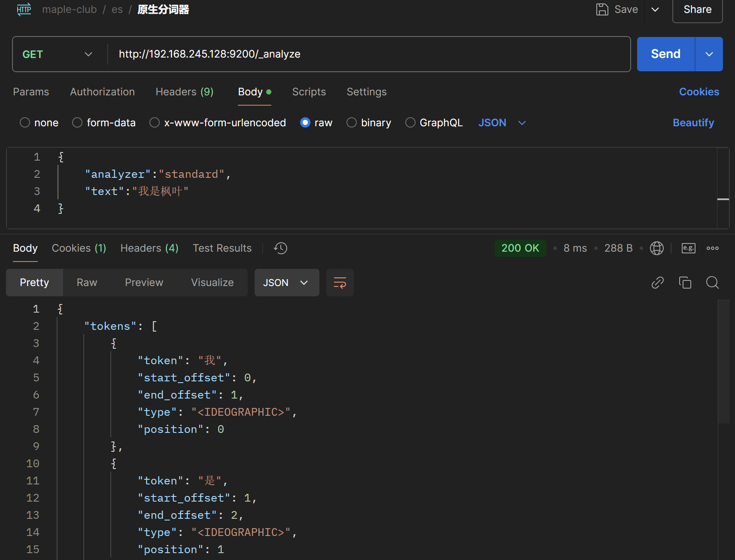Copy response body to clipboard
The height and width of the screenshot is (560, 735).
coord(685,283)
